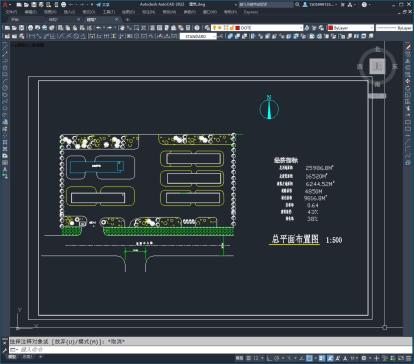Screen dimensions: 414x364
Task: Open the WCS dropdown below ViewCube
Action: coord(377,96)
